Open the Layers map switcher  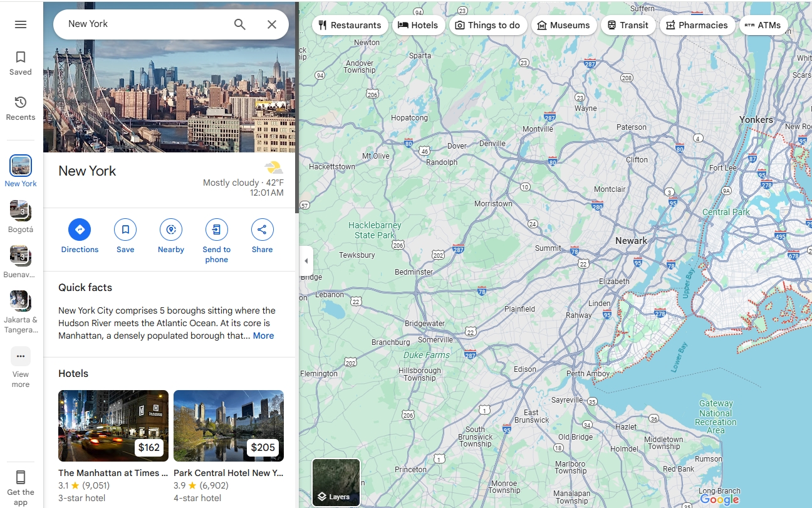(x=336, y=482)
